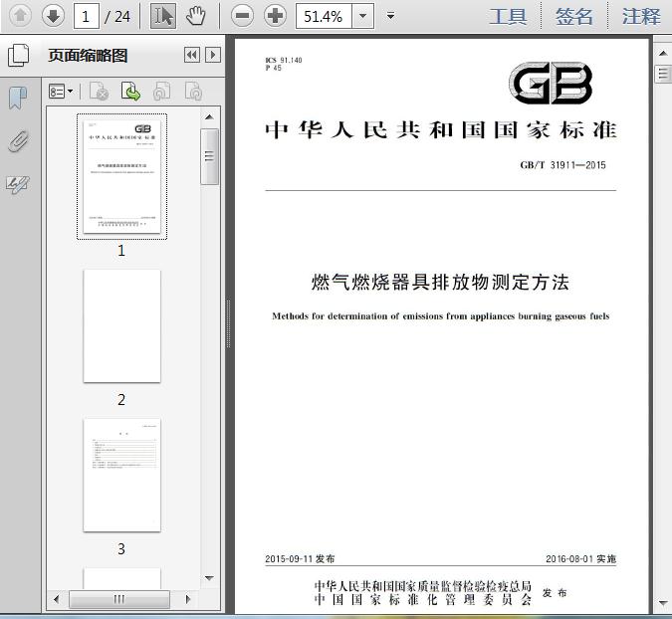Open the toolbar overflow dropdown arrow
672x619 pixels.
390,16
